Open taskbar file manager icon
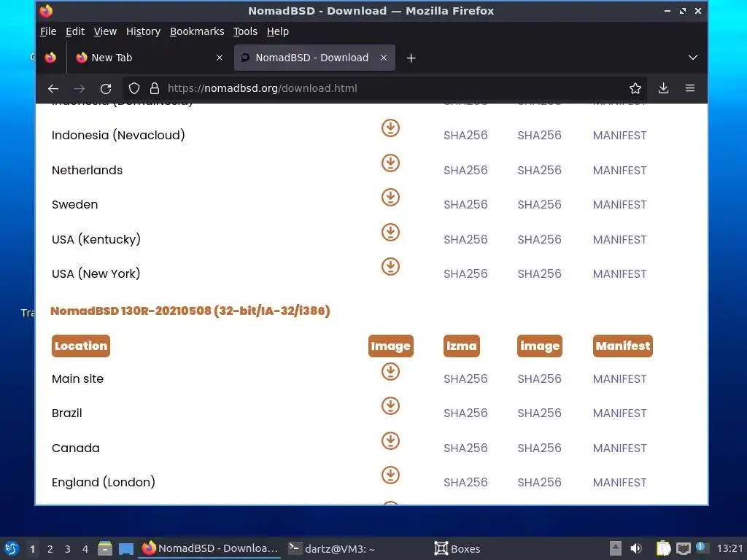The image size is (747, 560). pyautogui.click(x=105, y=548)
